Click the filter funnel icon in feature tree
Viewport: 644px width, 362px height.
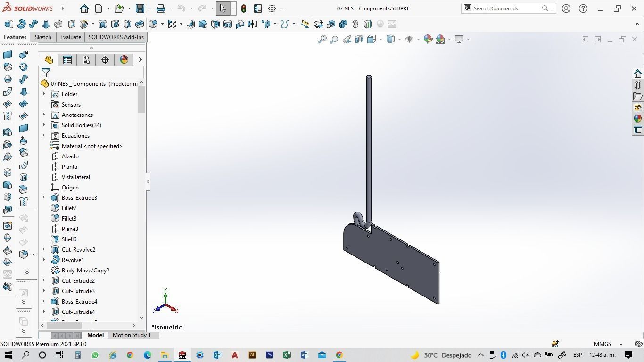tap(46, 73)
